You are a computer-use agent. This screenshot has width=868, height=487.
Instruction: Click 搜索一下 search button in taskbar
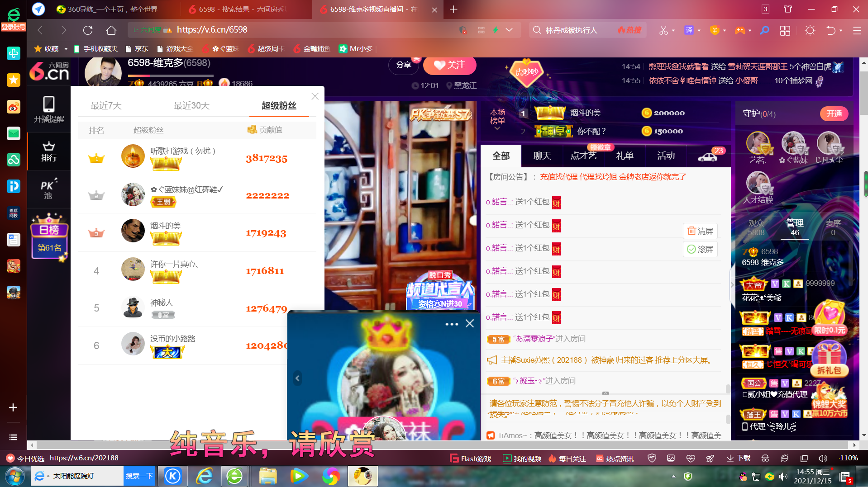tap(139, 476)
